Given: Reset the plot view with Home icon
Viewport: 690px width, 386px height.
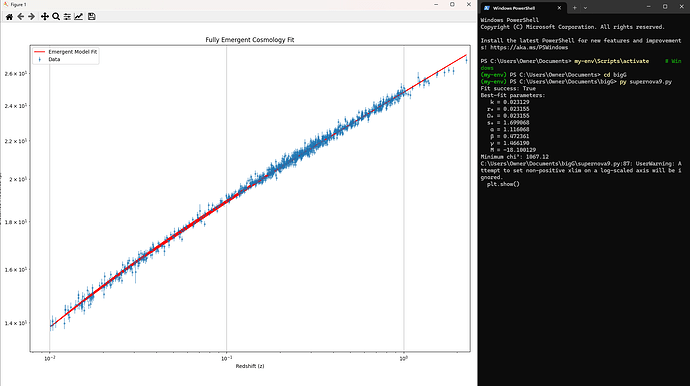Looking at the screenshot, I should 9,17.
